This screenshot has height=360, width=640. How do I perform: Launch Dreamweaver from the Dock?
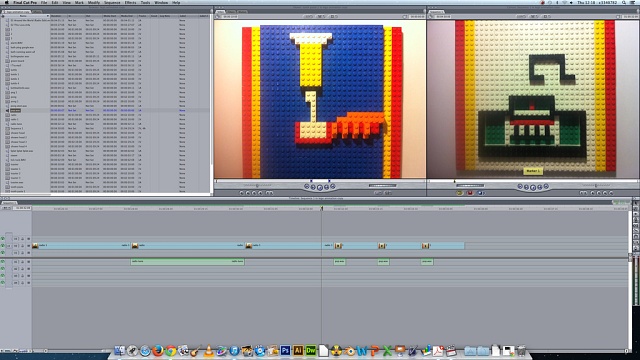pyautogui.click(x=311, y=350)
